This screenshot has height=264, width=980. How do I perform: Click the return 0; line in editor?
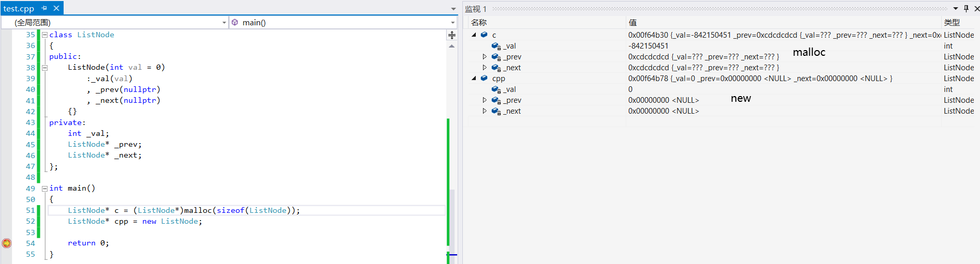pos(88,243)
